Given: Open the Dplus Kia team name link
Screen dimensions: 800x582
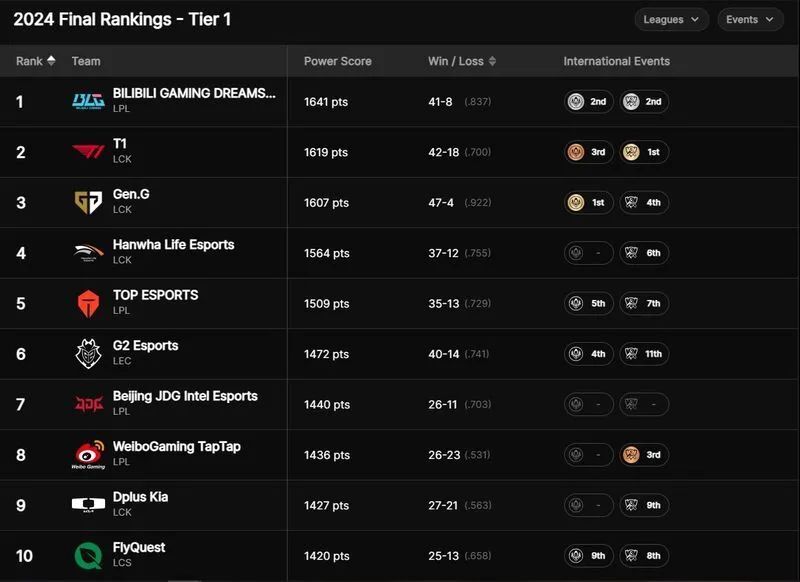Looking at the screenshot, I should pos(140,497).
